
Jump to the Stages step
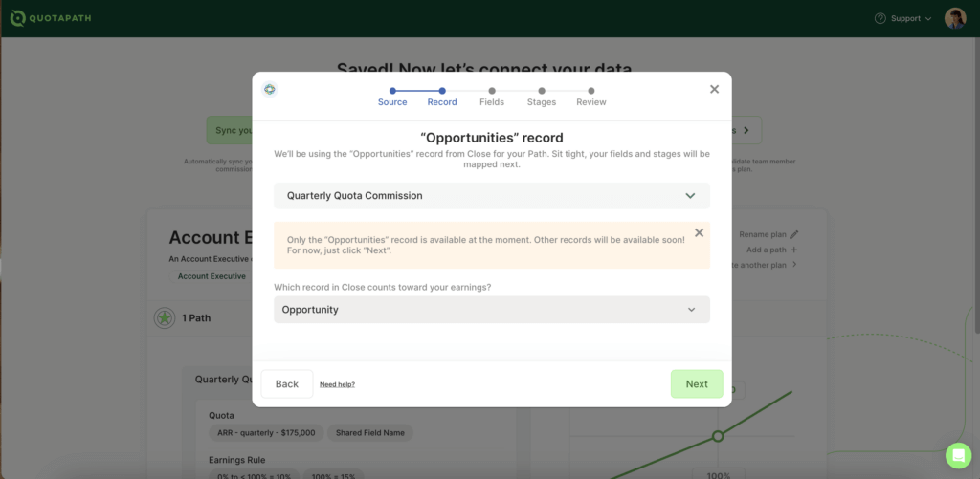coord(542,97)
